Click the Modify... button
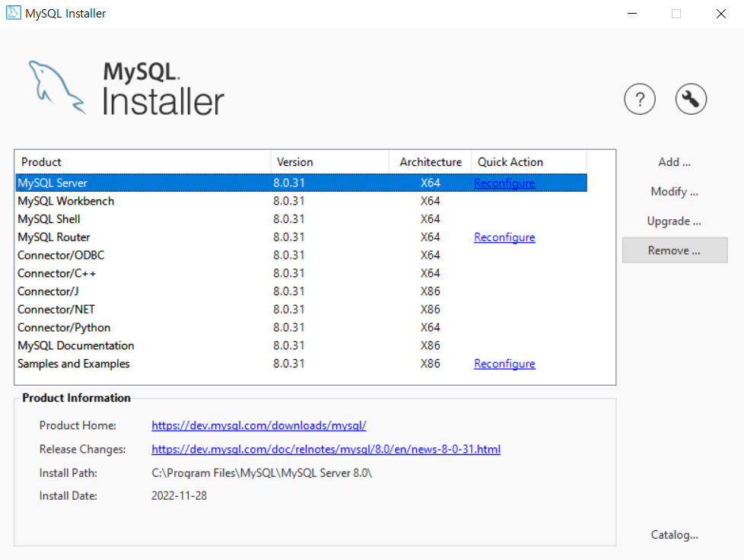This screenshot has width=744, height=560. (674, 192)
